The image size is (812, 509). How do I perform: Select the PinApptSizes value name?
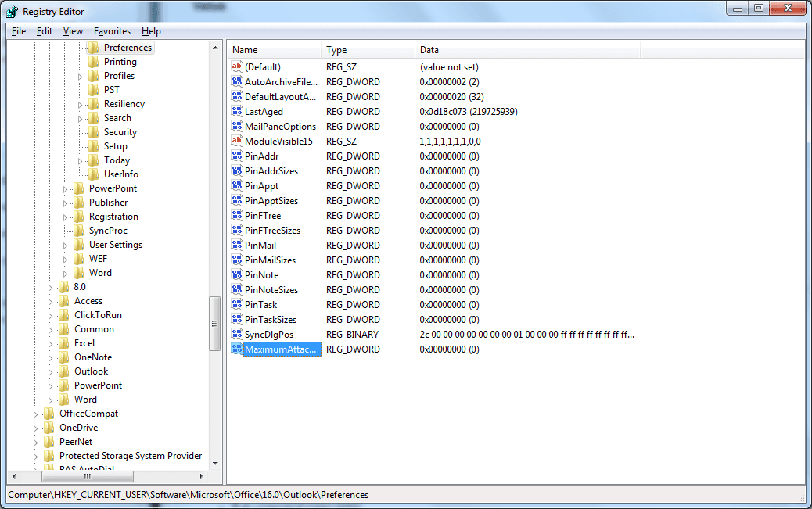click(x=271, y=200)
